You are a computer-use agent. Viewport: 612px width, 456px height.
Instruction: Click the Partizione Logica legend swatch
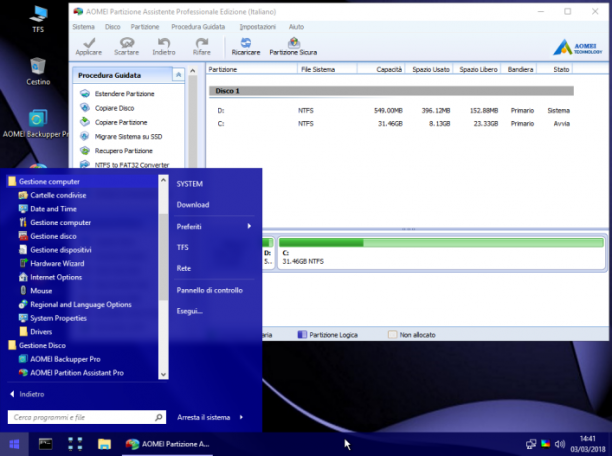pos(302,335)
